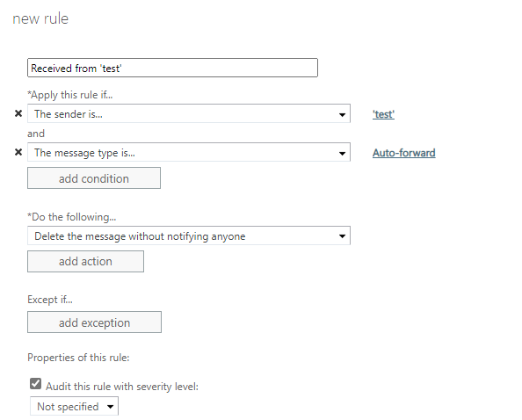This screenshot has width=522, height=420.
Task: Click the add exception button
Action: click(x=95, y=322)
